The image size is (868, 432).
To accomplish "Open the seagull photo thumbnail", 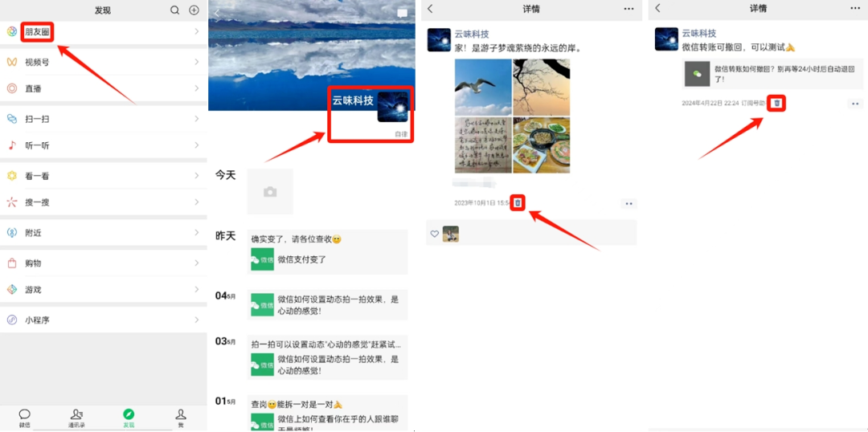I will 483,87.
